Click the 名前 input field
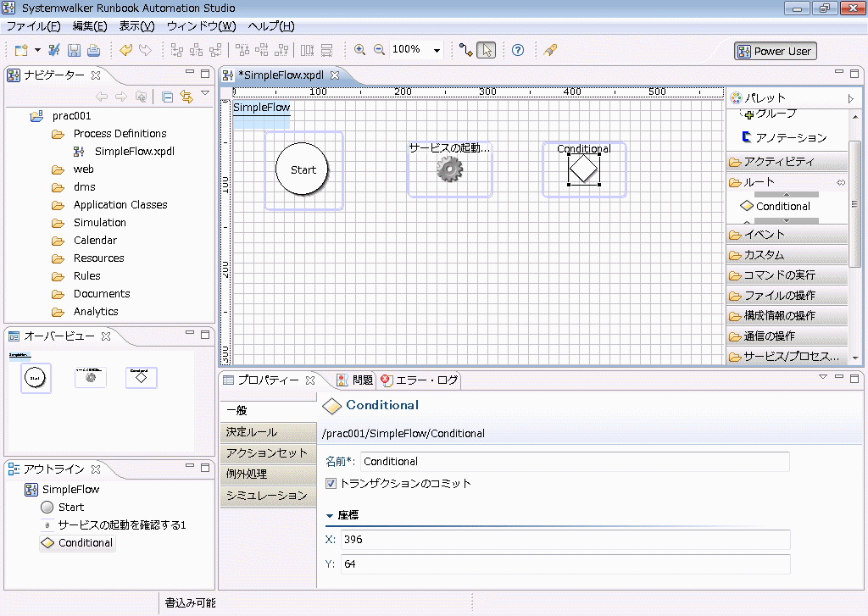This screenshot has height=616, width=868. [575, 462]
